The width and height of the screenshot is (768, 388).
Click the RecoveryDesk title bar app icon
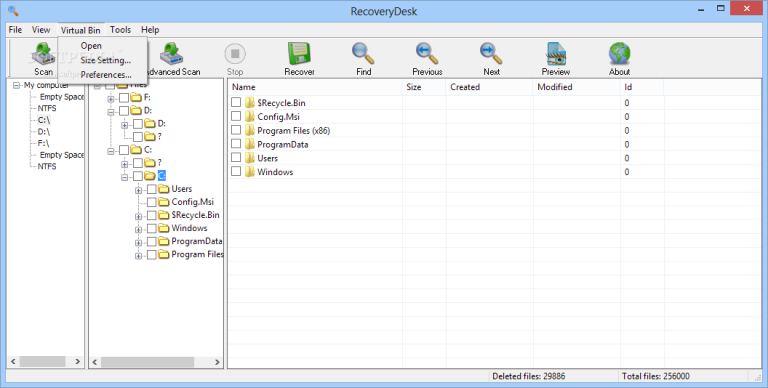(13, 10)
